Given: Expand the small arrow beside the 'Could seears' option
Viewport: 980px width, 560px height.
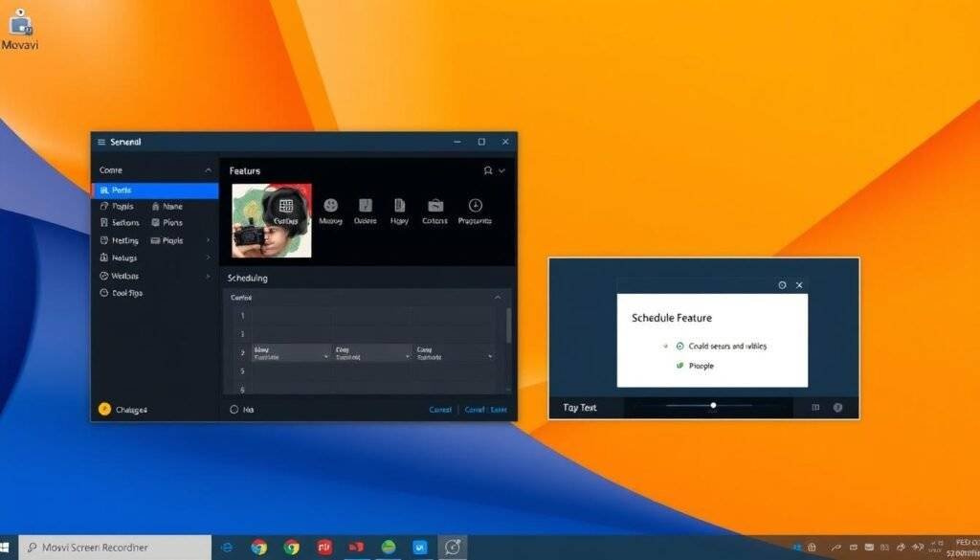Looking at the screenshot, I should pos(667,346).
